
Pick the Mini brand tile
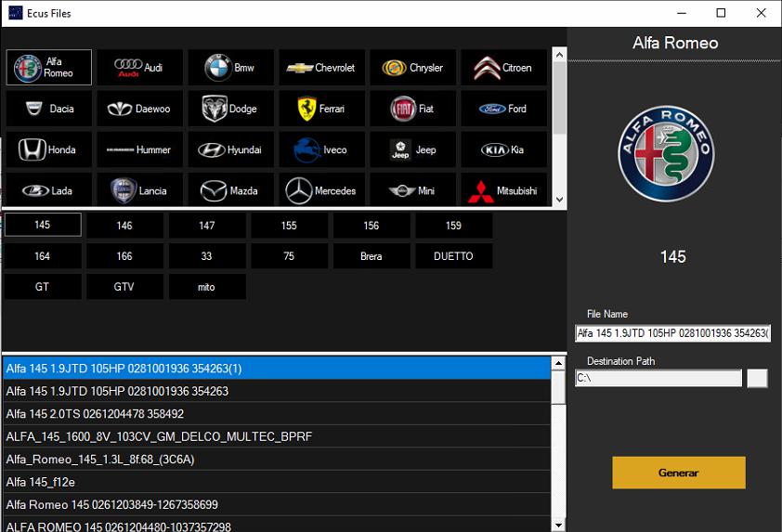click(x=413, y=190)
